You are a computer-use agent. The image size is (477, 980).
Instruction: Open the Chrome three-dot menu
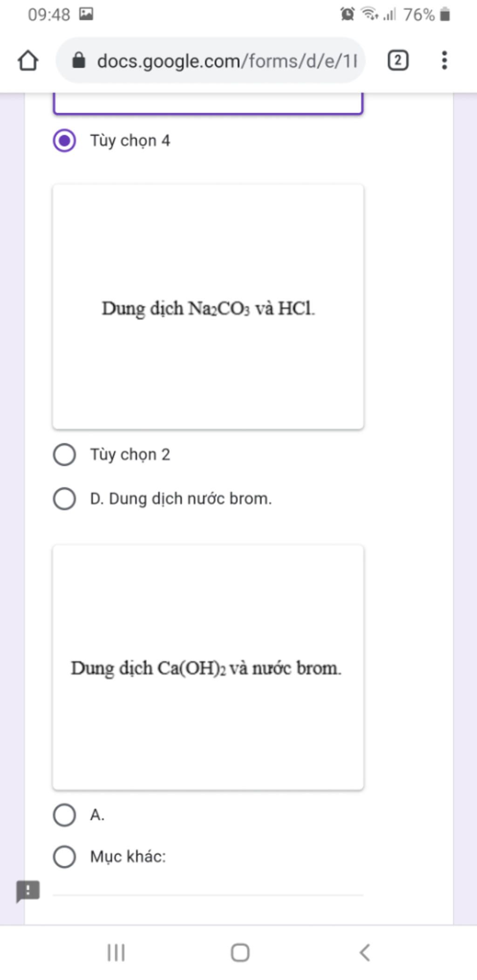pos(444,60)
